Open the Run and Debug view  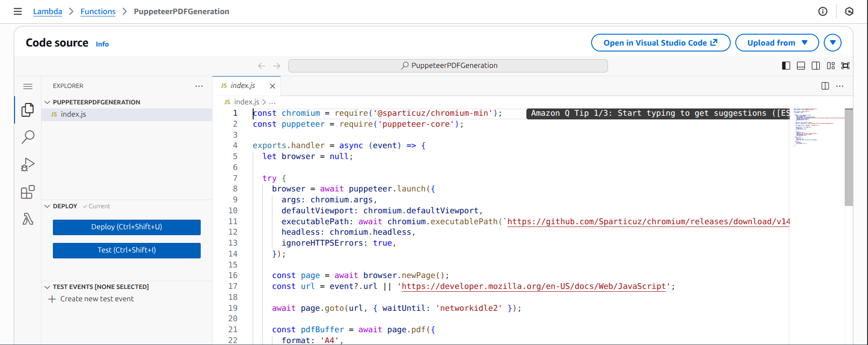point(28,165)
